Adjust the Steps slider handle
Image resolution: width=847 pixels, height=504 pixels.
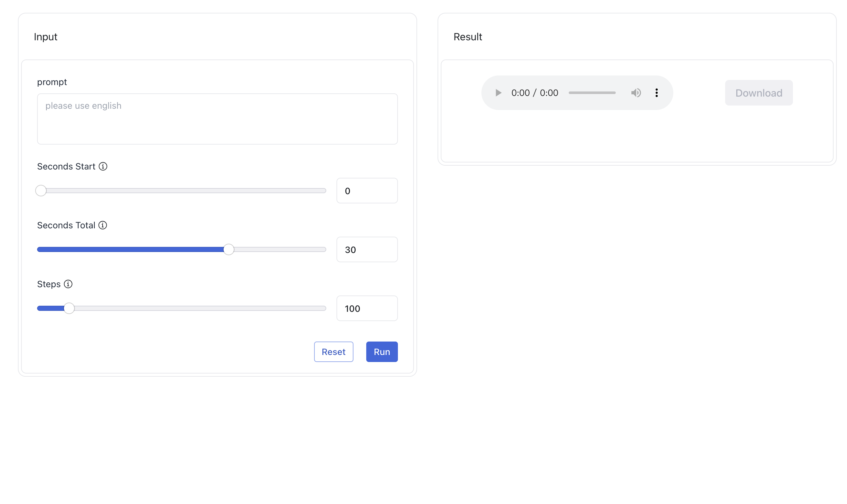pos(68,308)
